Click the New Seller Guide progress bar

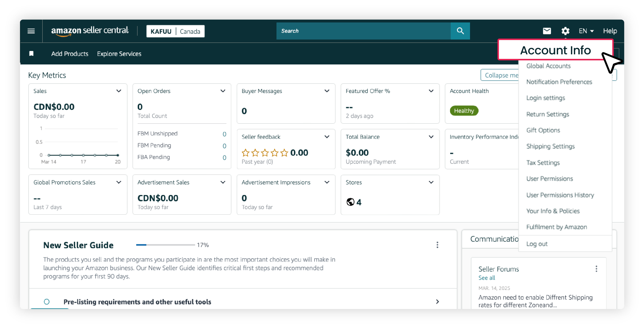point(165,245)
